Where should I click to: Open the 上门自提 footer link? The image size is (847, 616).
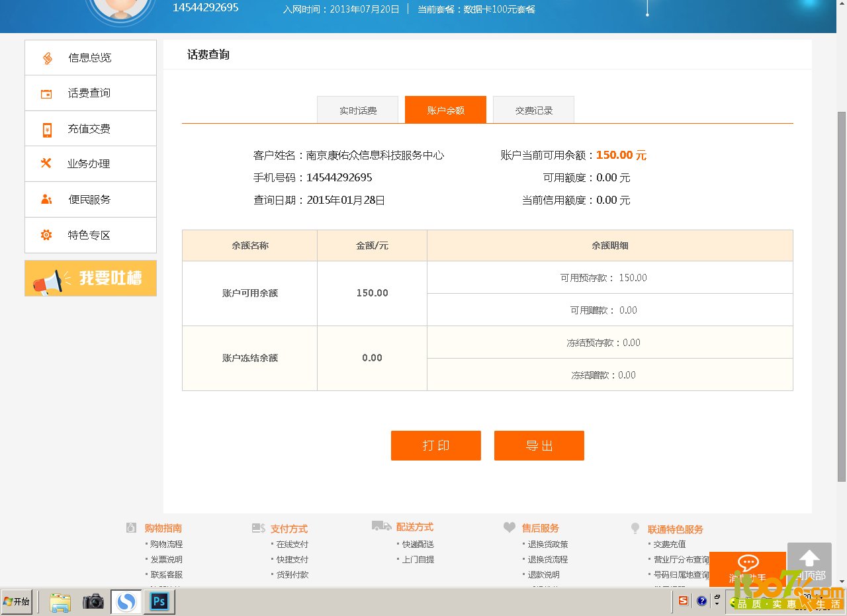418,560
